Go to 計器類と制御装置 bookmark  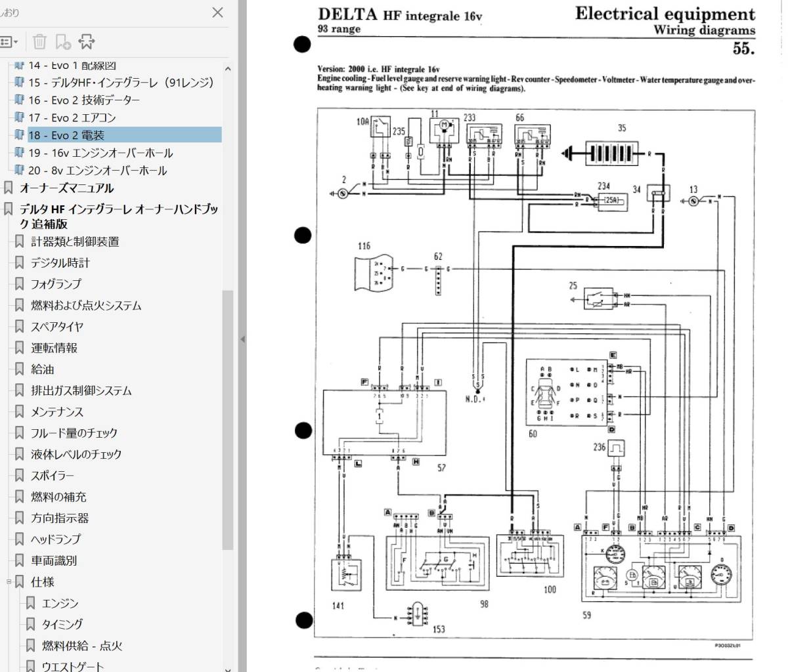75,241
